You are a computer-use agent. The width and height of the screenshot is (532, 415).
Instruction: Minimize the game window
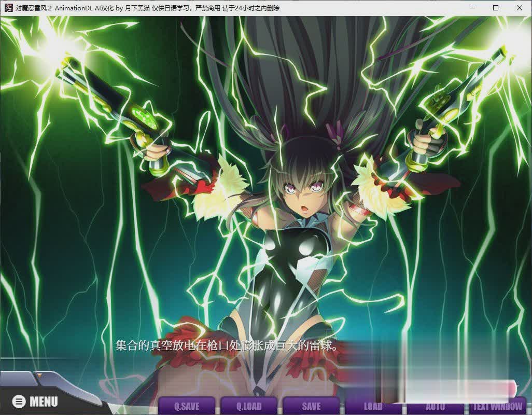click(x=472, y=8)
